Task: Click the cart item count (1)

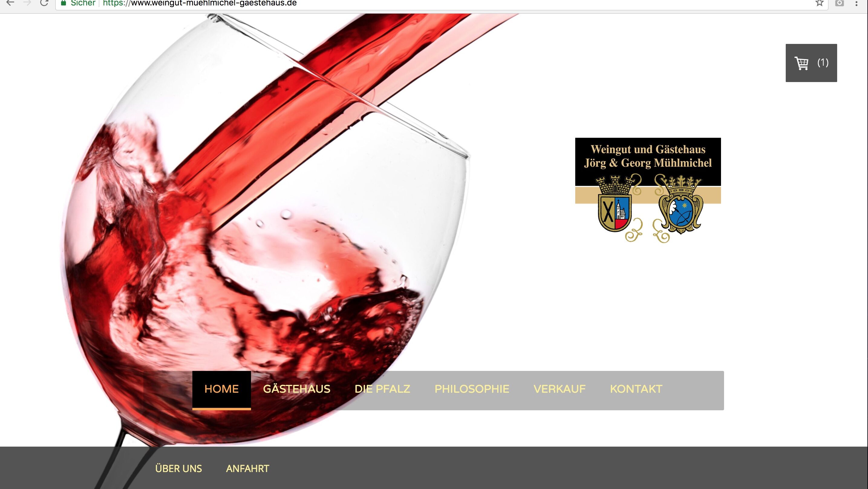Action: [823, 63]
